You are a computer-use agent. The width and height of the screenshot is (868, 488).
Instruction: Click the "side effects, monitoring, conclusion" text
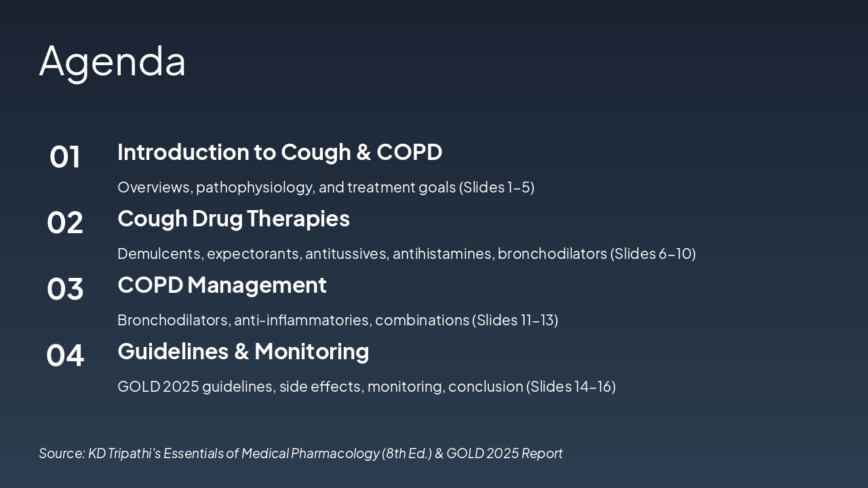coord(401,386)
